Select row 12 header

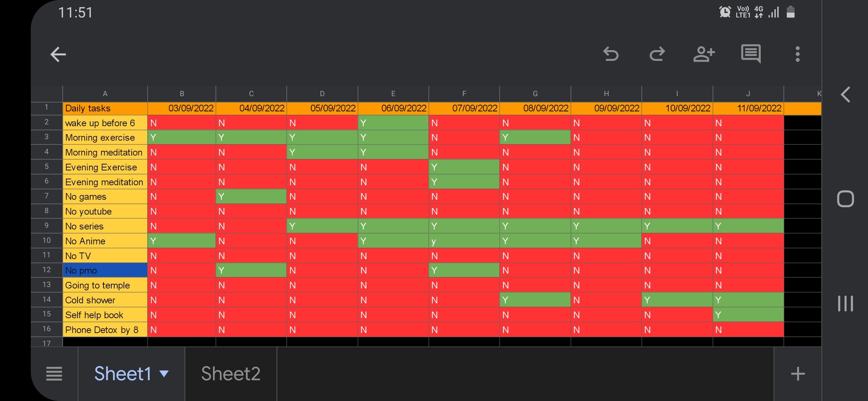[x=46, y=270]
